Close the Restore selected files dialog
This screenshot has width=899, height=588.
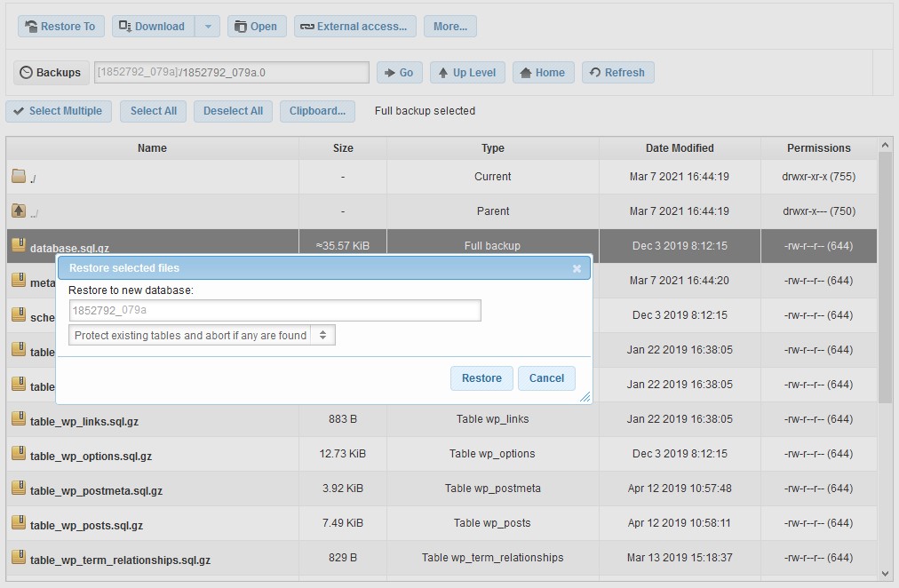(x=577, y=268)
